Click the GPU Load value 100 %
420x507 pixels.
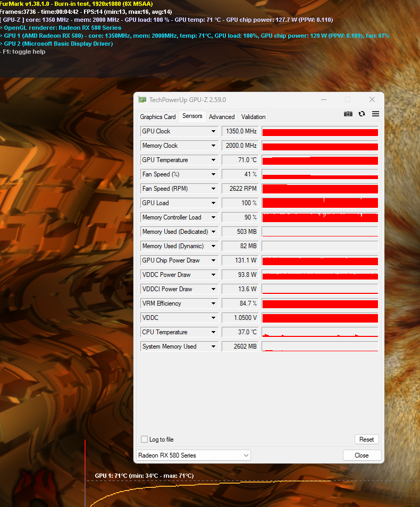(x=240, y=202)
